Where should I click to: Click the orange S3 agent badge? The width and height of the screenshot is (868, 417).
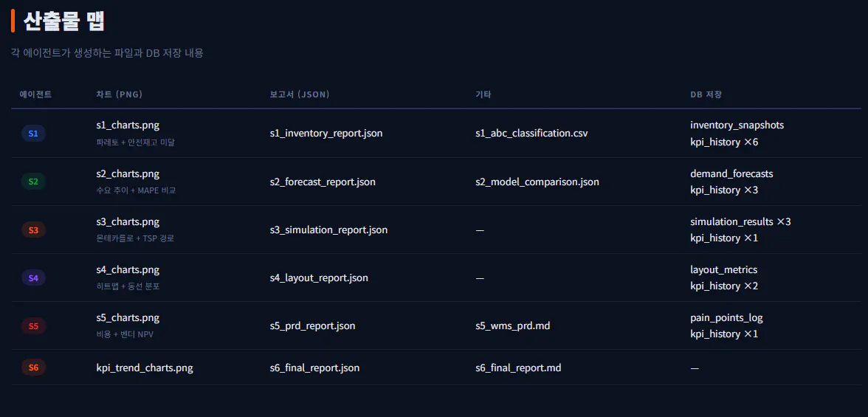click(33, 230)
